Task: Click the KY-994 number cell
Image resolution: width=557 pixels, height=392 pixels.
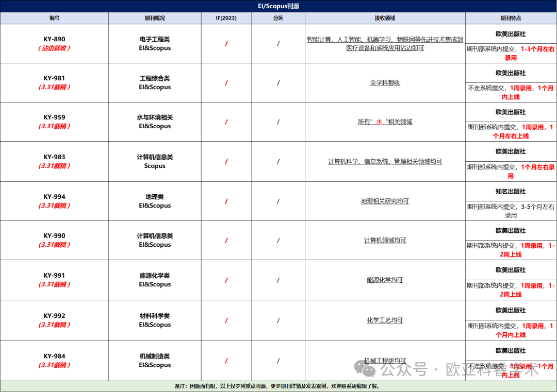Action: pos(54,201)
